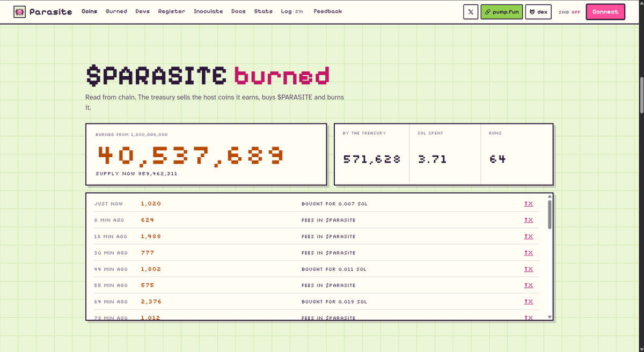The image size is (644, 352).
Task: Click the "$PARASITE burned" heading
Action: [x=207, y=76]
